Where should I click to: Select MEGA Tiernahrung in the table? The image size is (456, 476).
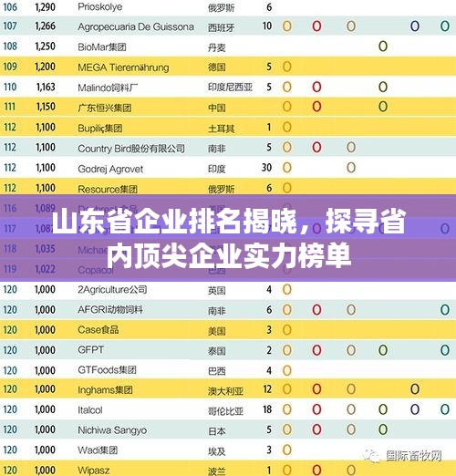tap(123, 67)
